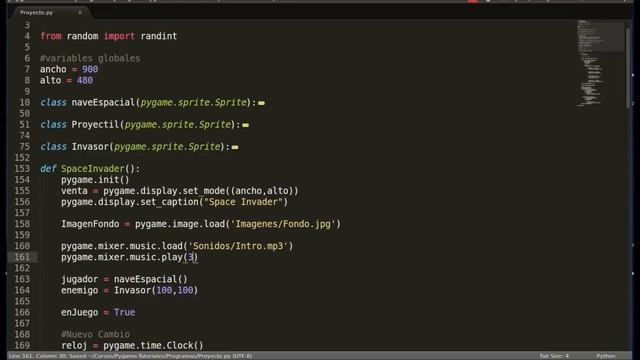
Task: Click the '#Nuevo Cambio' comment
Action: (x=95, y=334)
